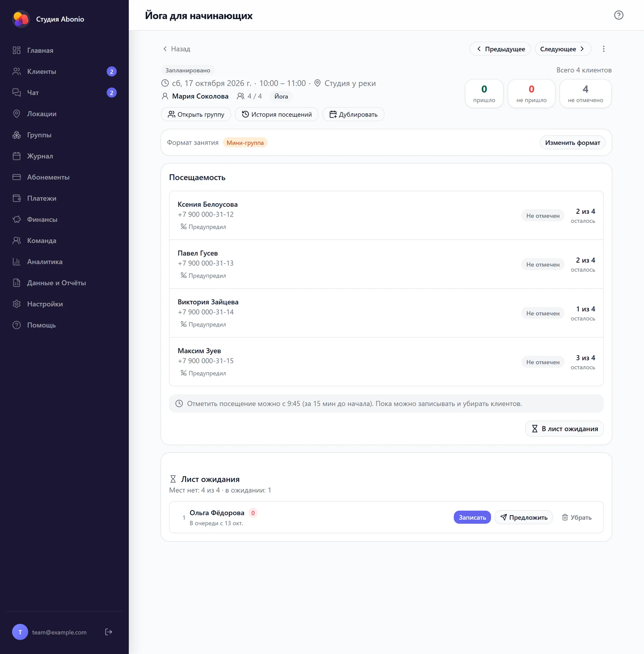Open client Максим Зуев

coord(199,351)
